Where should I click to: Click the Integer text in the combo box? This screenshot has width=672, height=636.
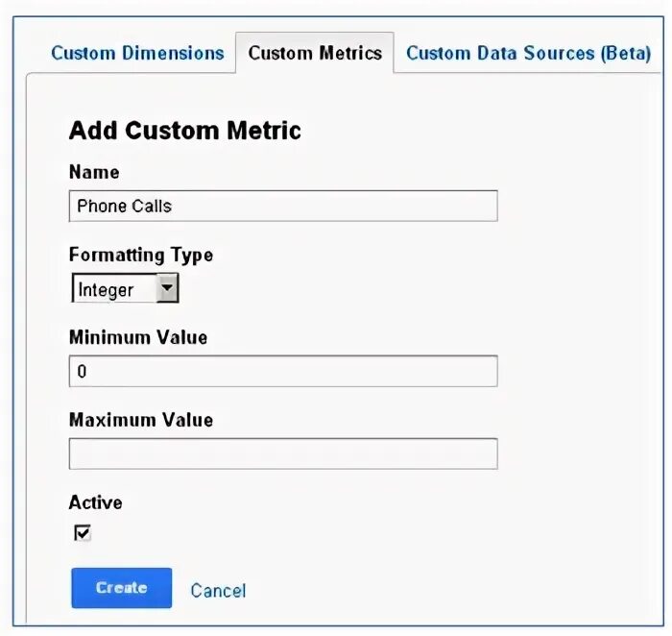click(106, 289)
